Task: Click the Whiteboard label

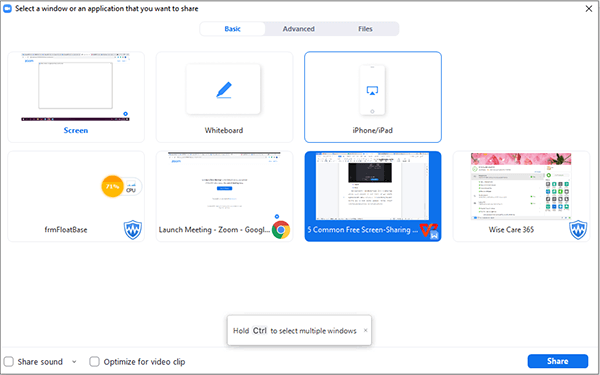Action: click(x=224, y=130)
